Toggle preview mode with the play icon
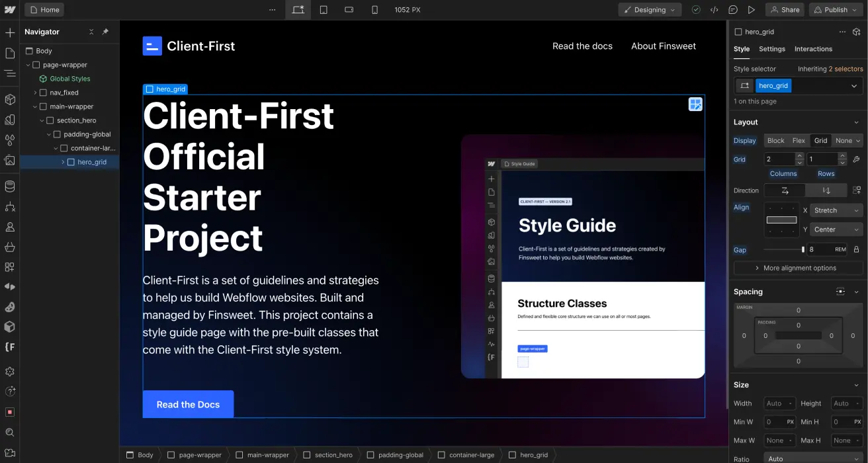 (752, 9)
